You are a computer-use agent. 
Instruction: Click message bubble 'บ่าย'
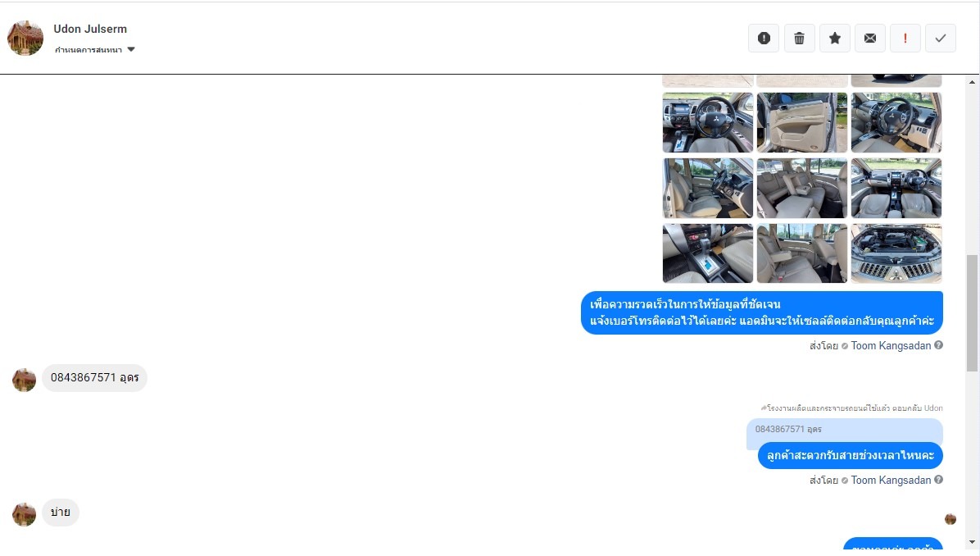[x=61, y=513]
